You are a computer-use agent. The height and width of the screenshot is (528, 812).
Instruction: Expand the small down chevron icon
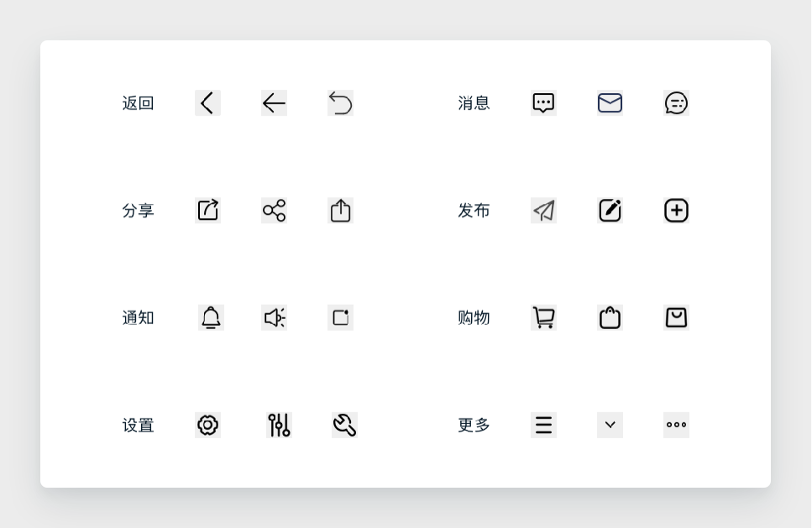[x=610, y=426]
